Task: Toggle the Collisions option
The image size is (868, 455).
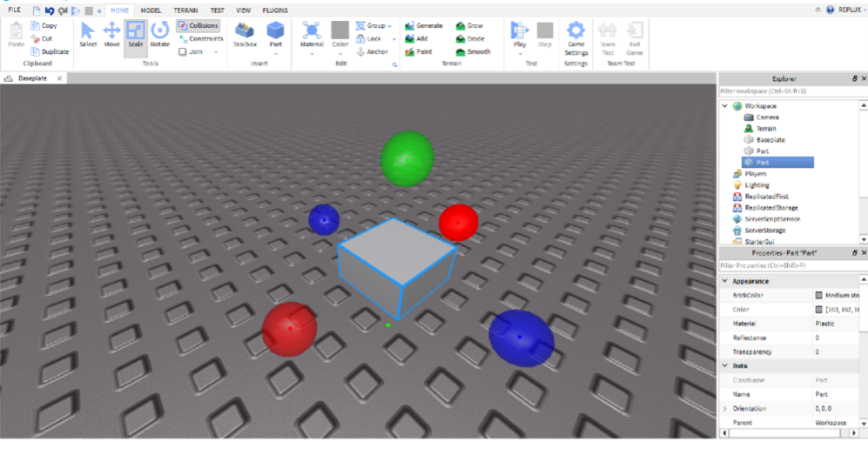Action: pos(198,26)
